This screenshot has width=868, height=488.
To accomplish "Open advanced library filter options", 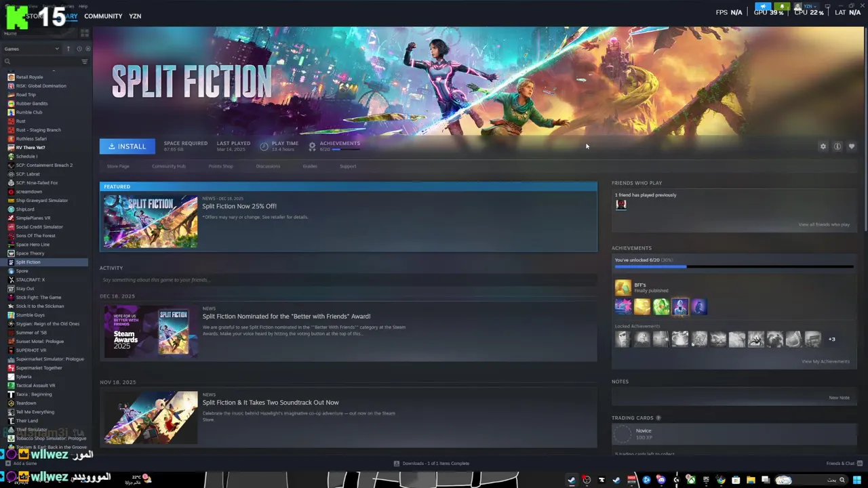I will [84, 62].
